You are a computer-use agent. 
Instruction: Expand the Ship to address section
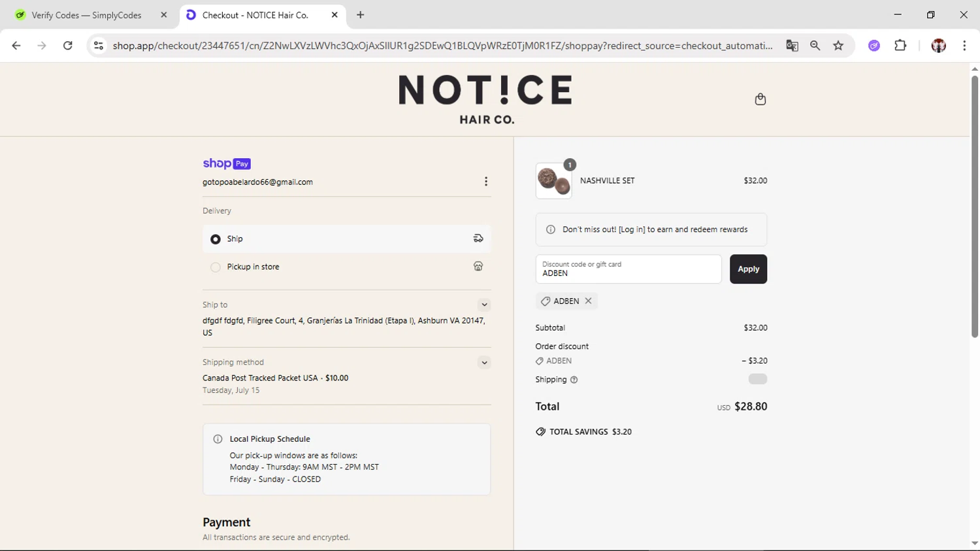[x=484, y=305]
